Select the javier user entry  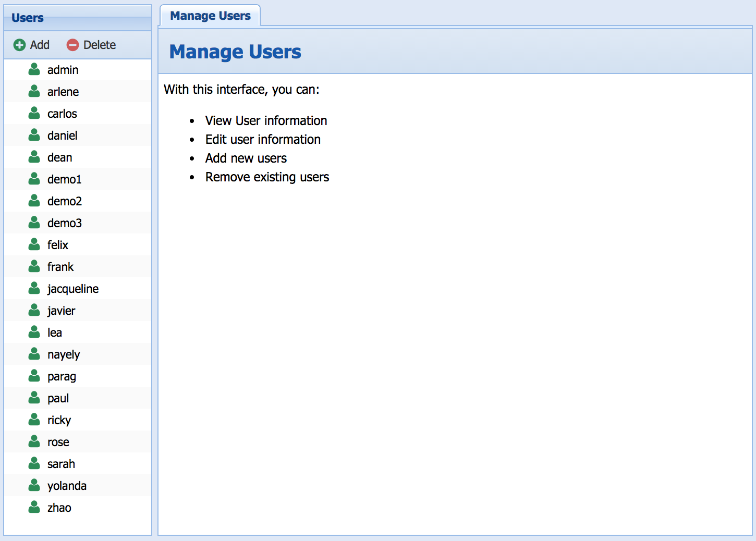pos(61,311)
